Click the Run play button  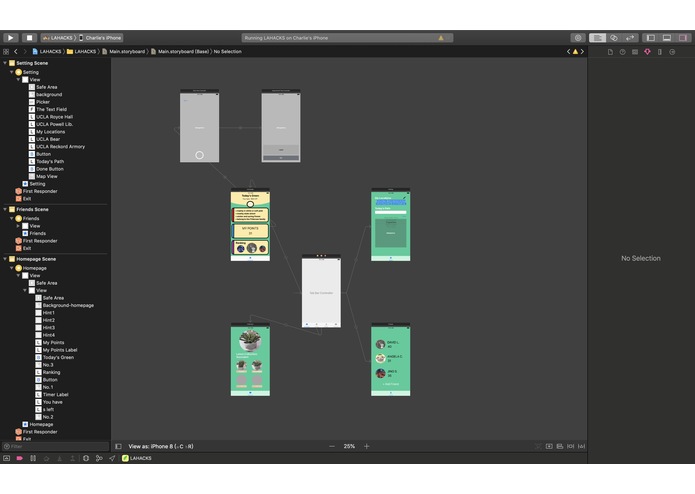point(11,38)
